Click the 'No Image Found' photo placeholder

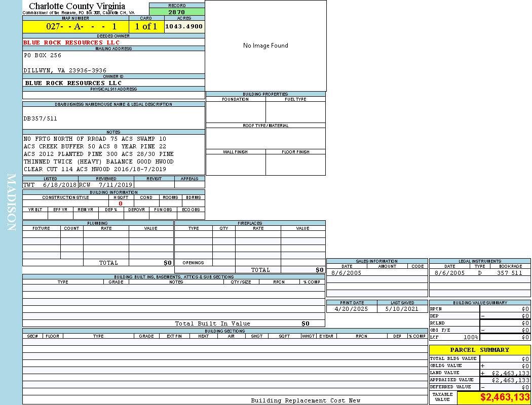(x=265, y=46)
